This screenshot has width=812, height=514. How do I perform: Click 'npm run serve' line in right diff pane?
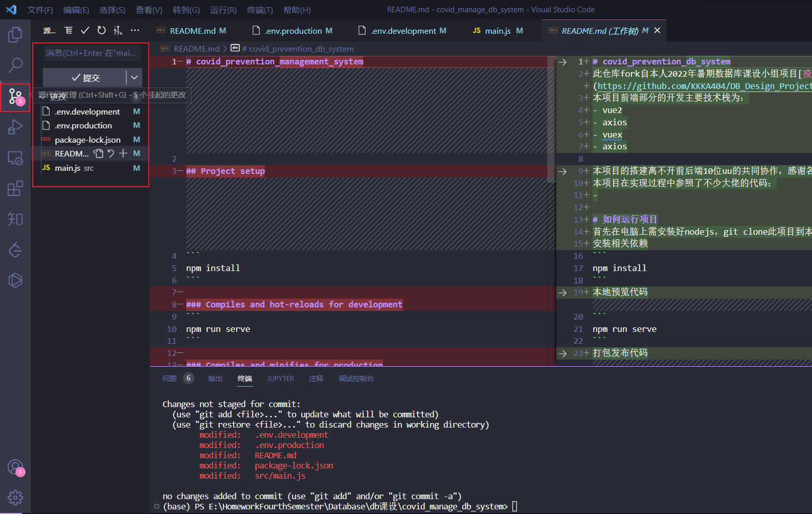point(624,329)
